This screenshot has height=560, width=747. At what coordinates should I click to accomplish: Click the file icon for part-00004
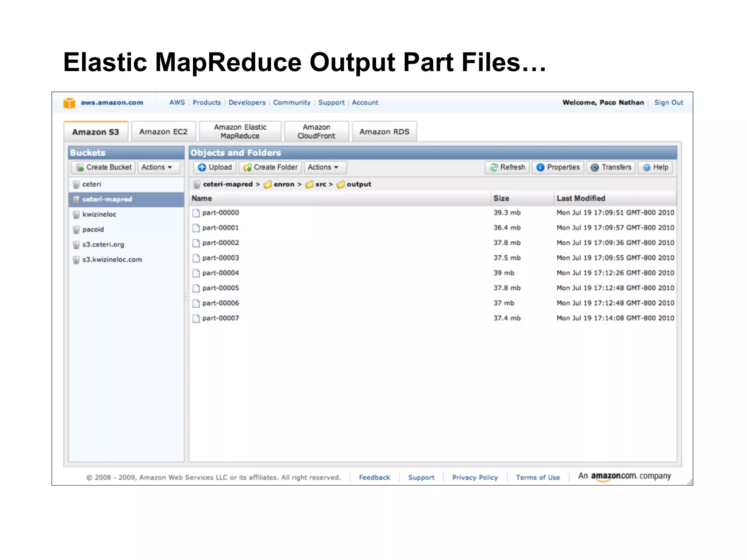[196, 273]
